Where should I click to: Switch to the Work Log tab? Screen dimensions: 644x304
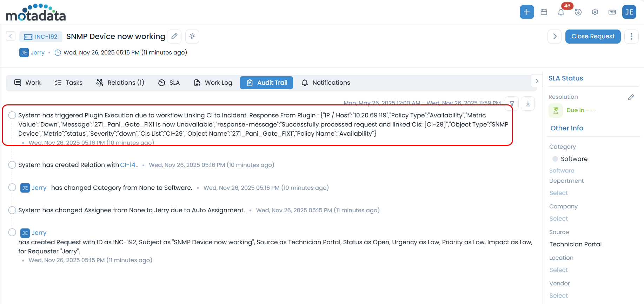pos(213,83)
